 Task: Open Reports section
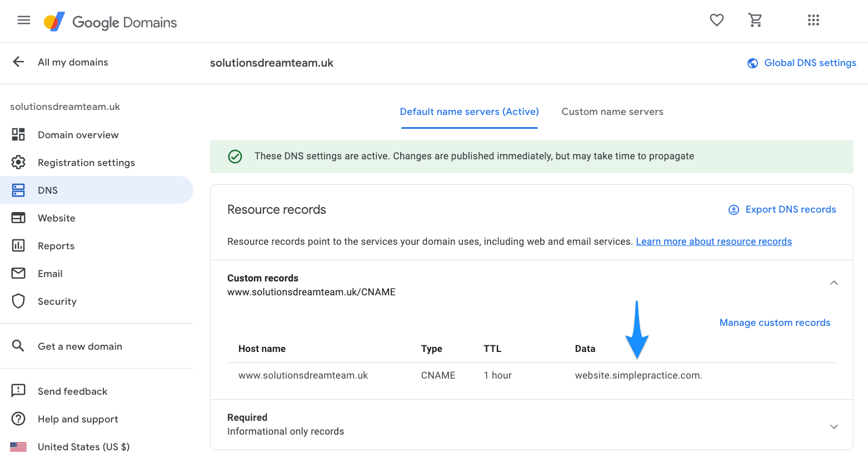click(x=56, y=246)
